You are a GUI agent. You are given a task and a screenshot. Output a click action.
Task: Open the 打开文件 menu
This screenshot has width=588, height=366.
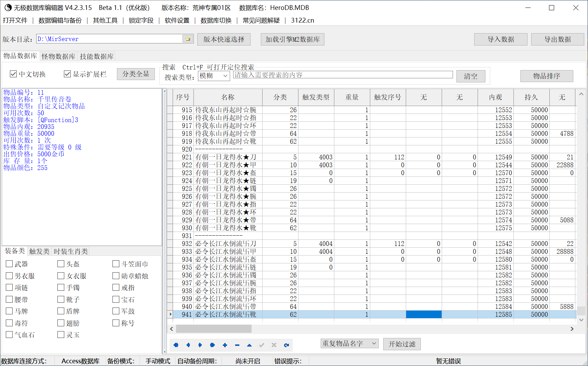[x=15, y=21]
